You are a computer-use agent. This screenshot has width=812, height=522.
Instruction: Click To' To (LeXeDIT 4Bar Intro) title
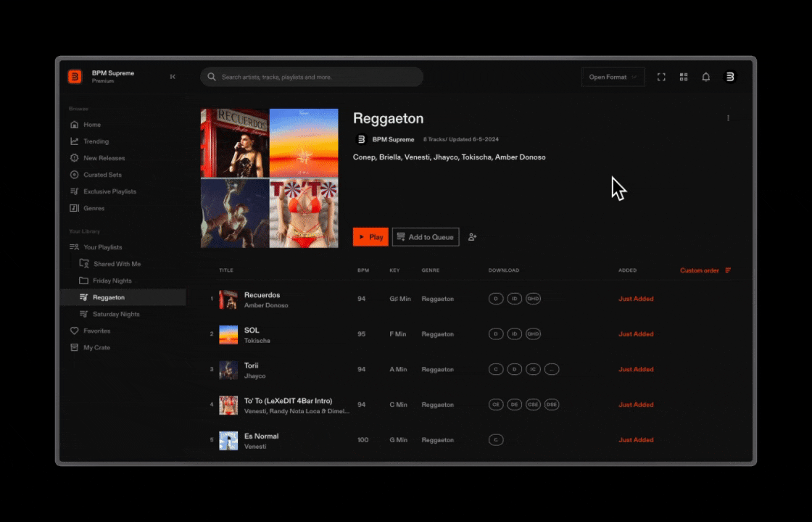pyautogui.click(x=288, y=401)
